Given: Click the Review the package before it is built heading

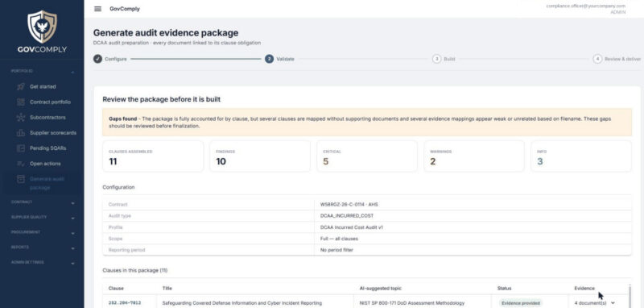Looking at the screenshot, I should click(x=162, y=99).
